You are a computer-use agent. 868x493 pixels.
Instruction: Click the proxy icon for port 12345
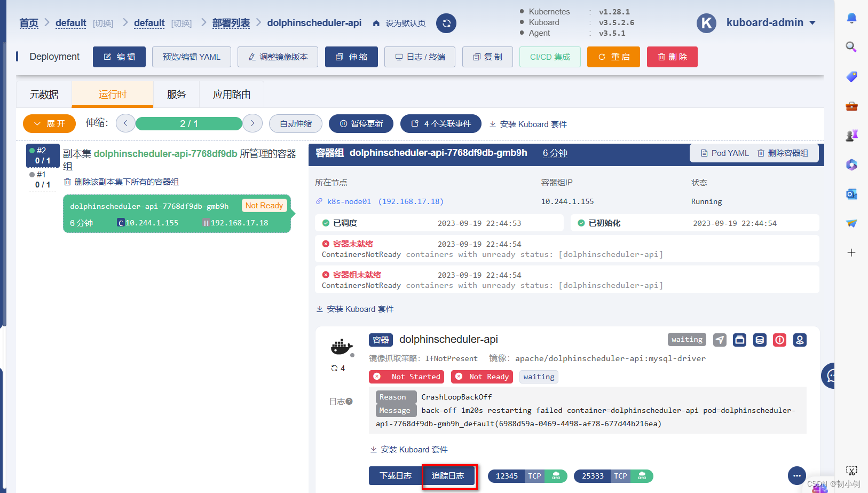click(556, 476)
